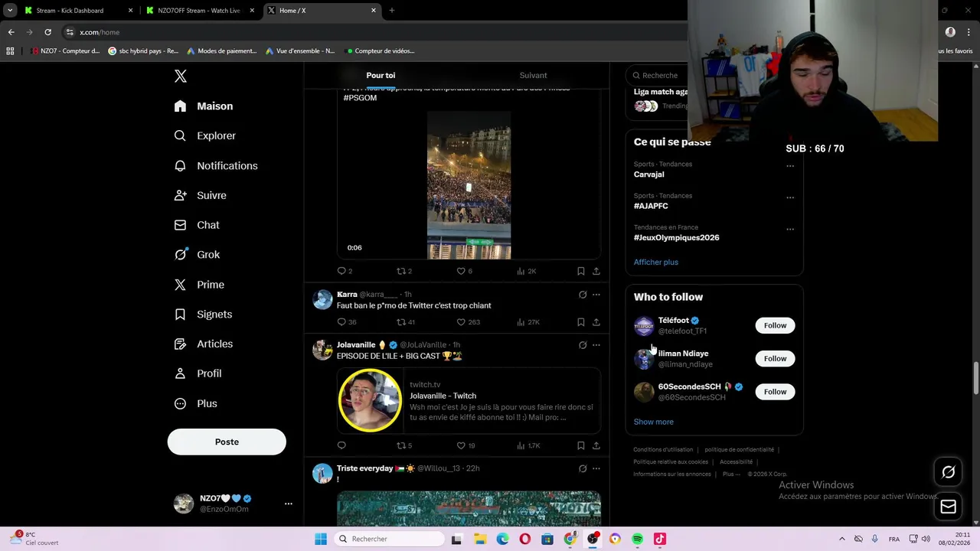This screenshot has height=551, width=980.
Task: Open options for #AJAPFC trend
Action: (x=790, y=197)
